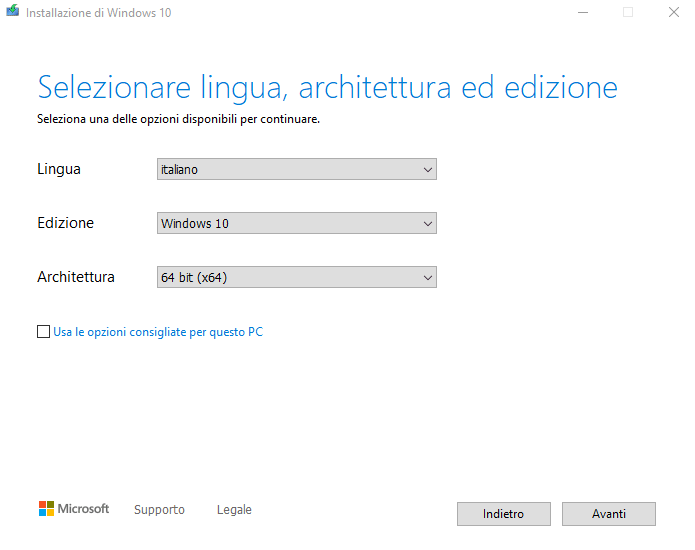Viewport: 695px width, 550px height.
Task: Enable 'Usa le opzioni consigliate' checkbox
Action: (43, 332)
